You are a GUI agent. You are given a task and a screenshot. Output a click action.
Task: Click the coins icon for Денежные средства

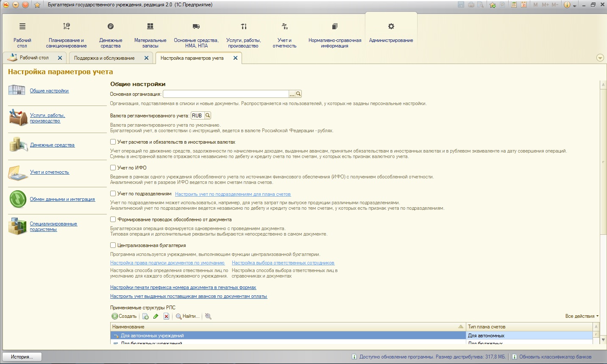[18, 144]
